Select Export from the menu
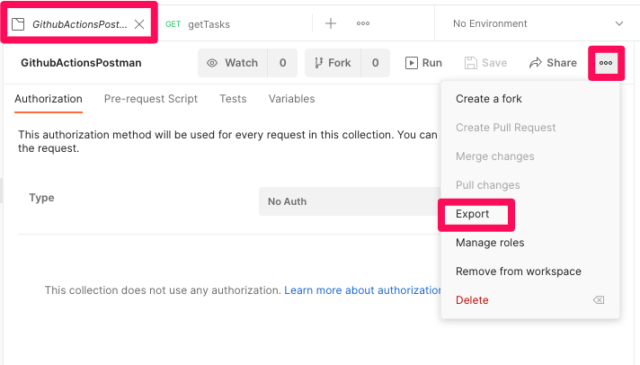Image resolution: width=640 pixels, height=365 pixels. (472, 214)
